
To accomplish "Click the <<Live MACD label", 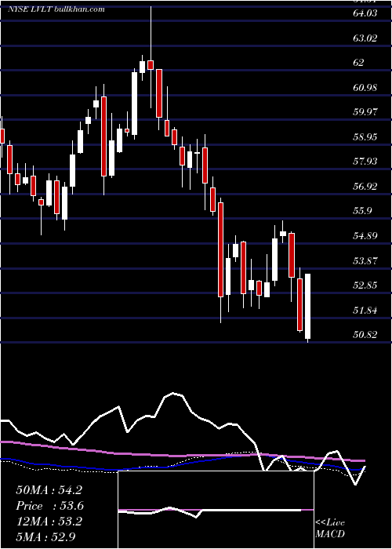I will click(x=330, y=528).
